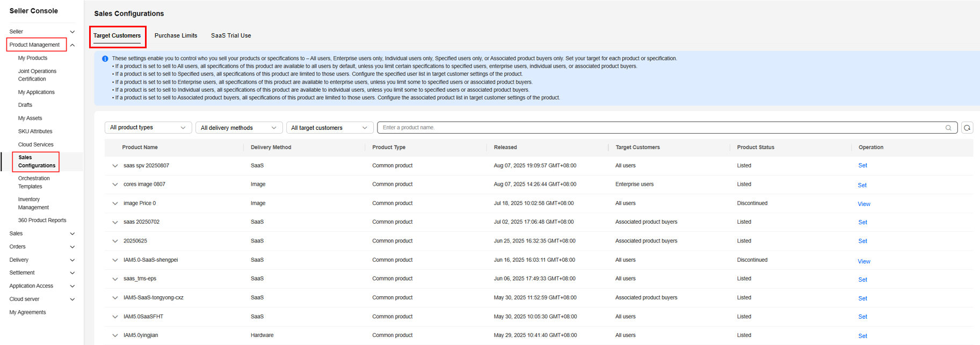This screenshot has width=980, height=345.
Task: Expand the IAM5.0-SaaS-shengpei row chevron
Action: pos(115,260)
